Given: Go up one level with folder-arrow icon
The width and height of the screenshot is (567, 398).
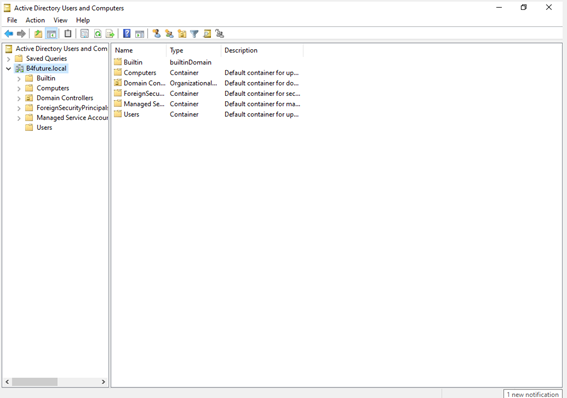Looking at the screenshot, I should 38,34.
